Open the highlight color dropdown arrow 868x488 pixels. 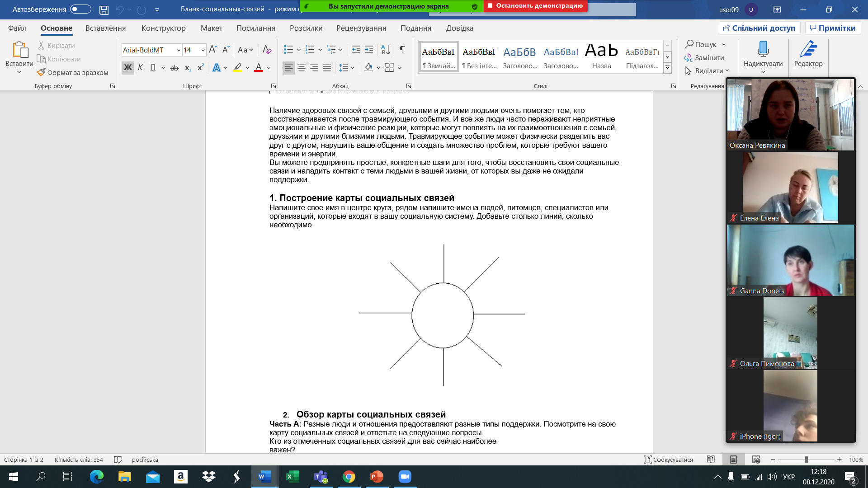click(247, 68)
